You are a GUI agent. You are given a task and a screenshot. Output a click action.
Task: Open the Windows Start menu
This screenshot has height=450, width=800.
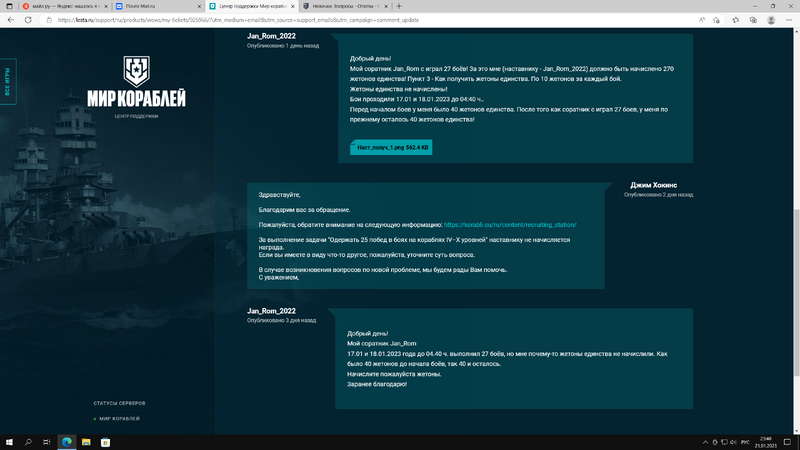(x=8, y=441)
